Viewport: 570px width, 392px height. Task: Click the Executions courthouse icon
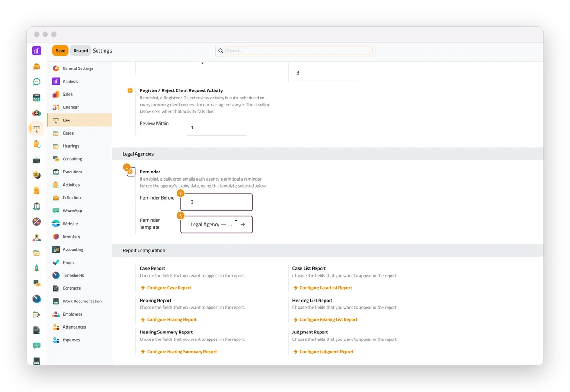click(x=56, y=172)
